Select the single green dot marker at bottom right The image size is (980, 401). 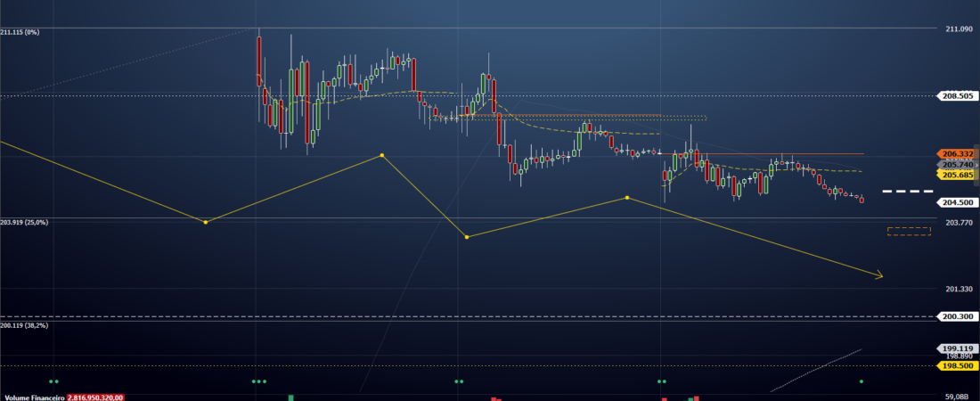(x=862, y=381)
